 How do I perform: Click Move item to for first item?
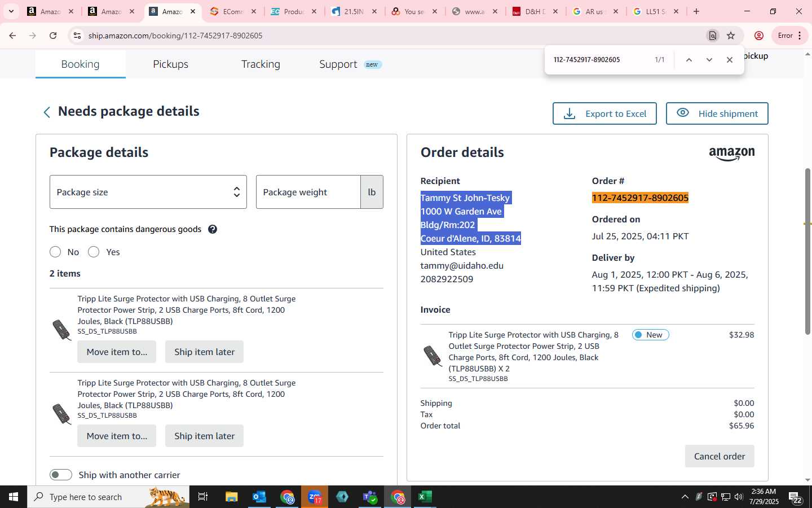[x=117, y=352]
